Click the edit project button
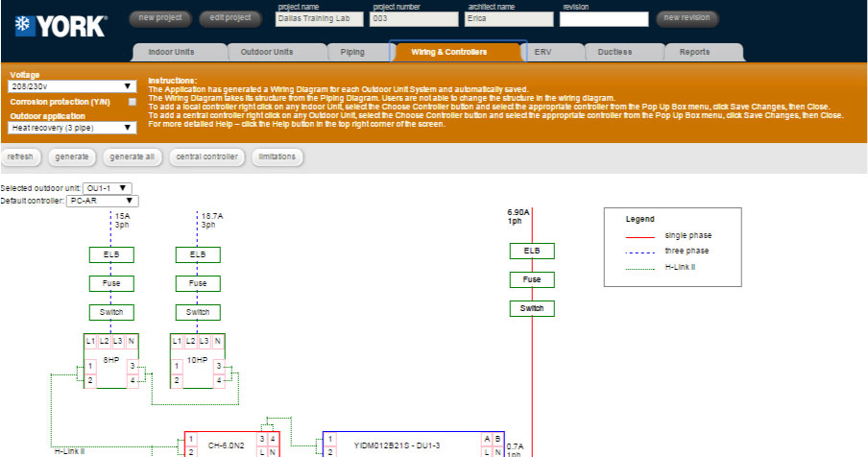This screenshot has width=868, height=457. [x=230, y=18]
